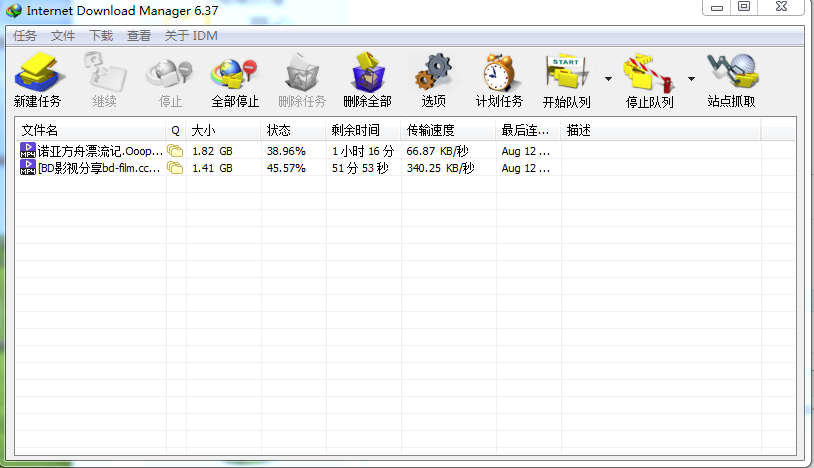Sort by the 大小 column header

coord(223,130)
